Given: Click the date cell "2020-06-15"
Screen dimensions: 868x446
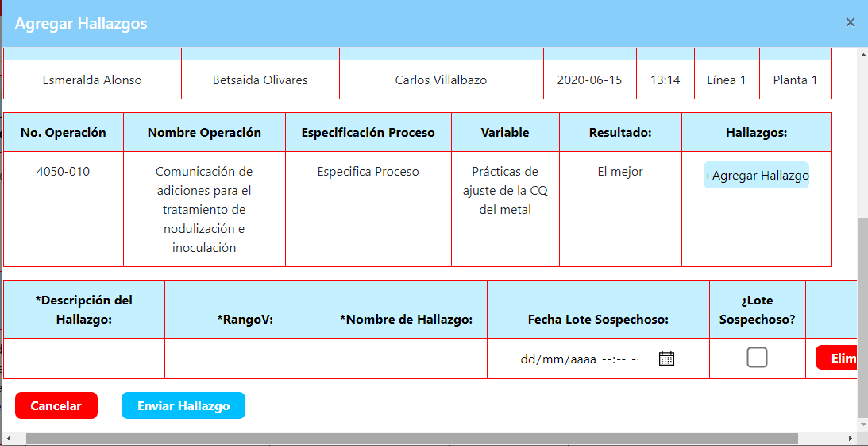Looking at the screenshot, I should 589,80.
